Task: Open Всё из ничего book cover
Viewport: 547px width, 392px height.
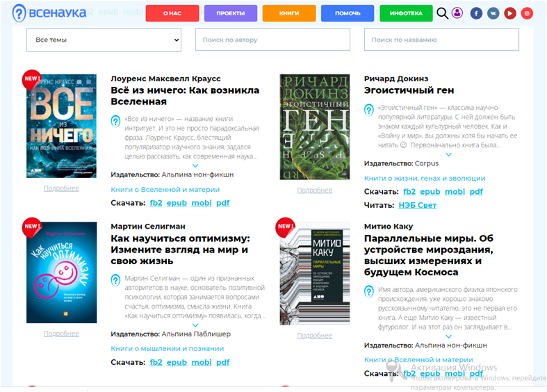Action: pos(61,126)
